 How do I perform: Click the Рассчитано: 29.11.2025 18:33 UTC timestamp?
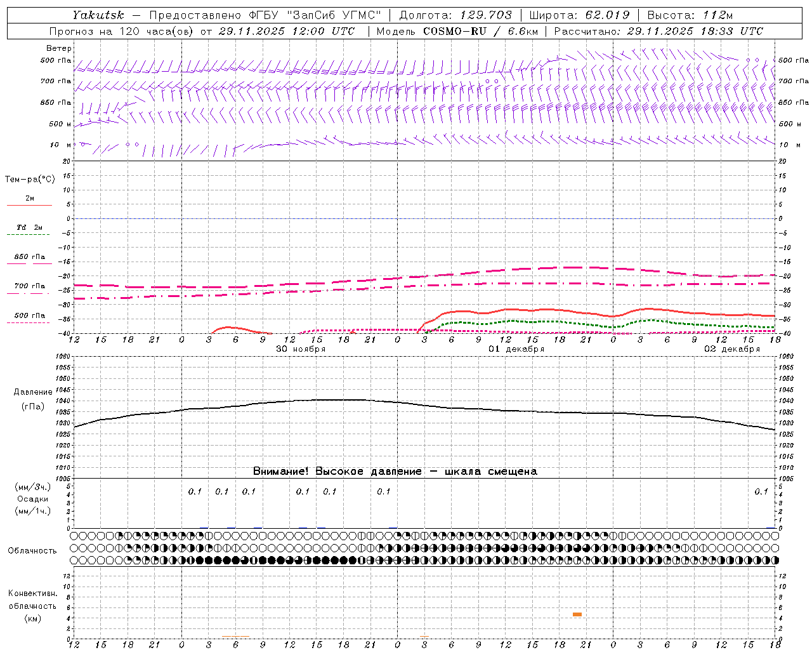click(658, 31)
